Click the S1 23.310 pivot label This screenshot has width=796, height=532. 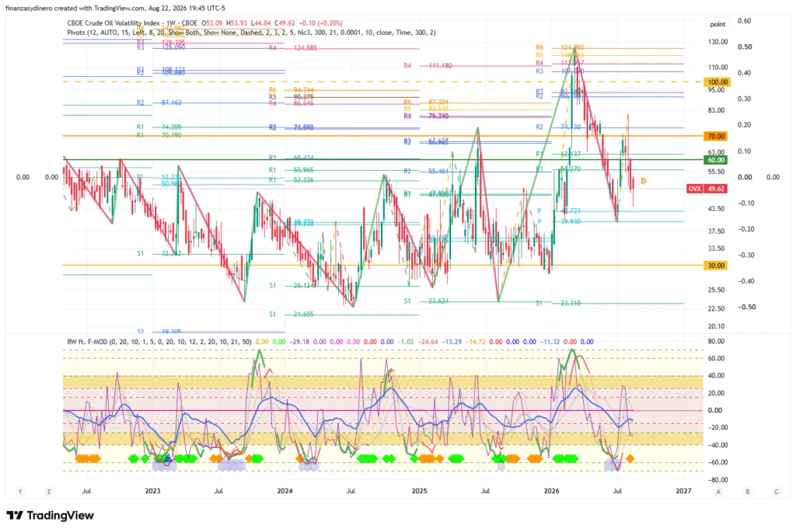[x=558, y=303]
